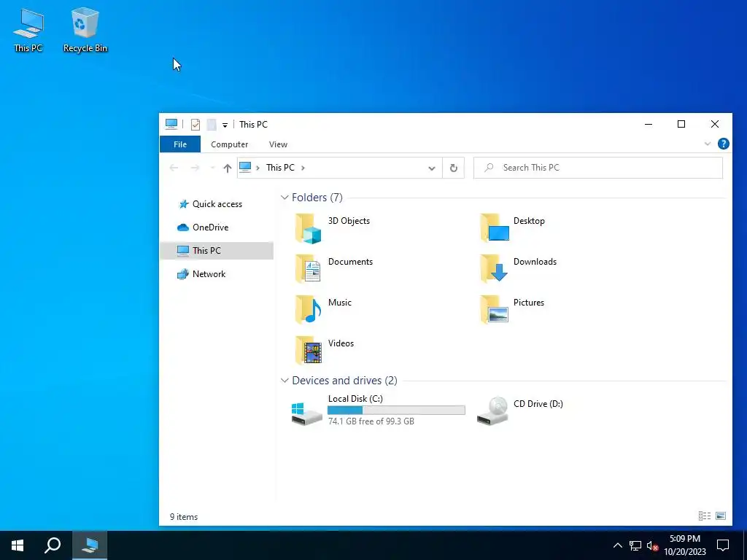747x560 pixels.
Task: Open the muted volume tray icon
Action: coord(653,545)
